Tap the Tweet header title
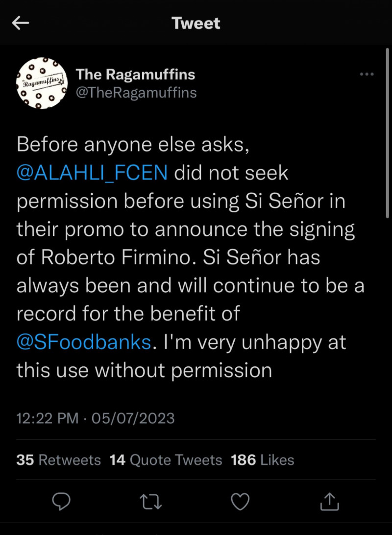392x535 pixels. [x=196, y=23]
